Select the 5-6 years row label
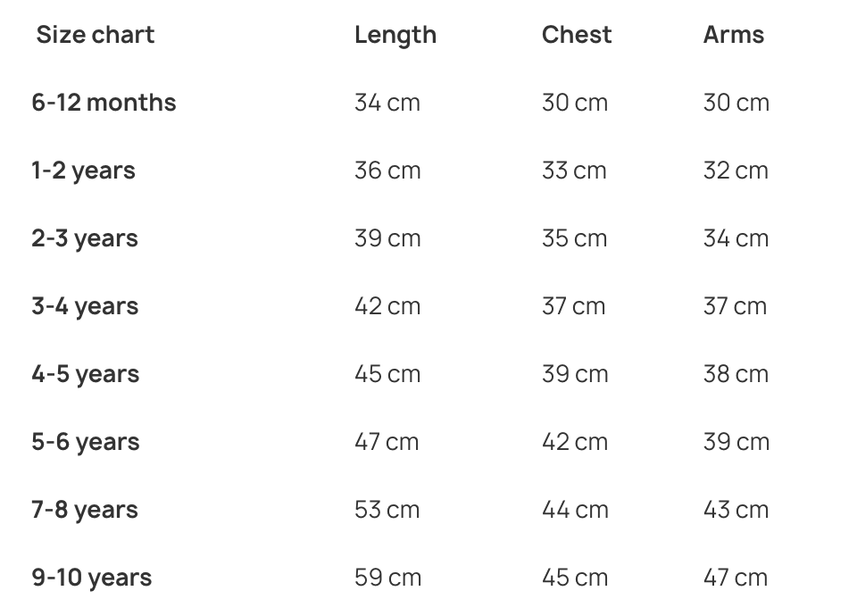This screenshot has height=616, width=857. [x=86, y=442]
